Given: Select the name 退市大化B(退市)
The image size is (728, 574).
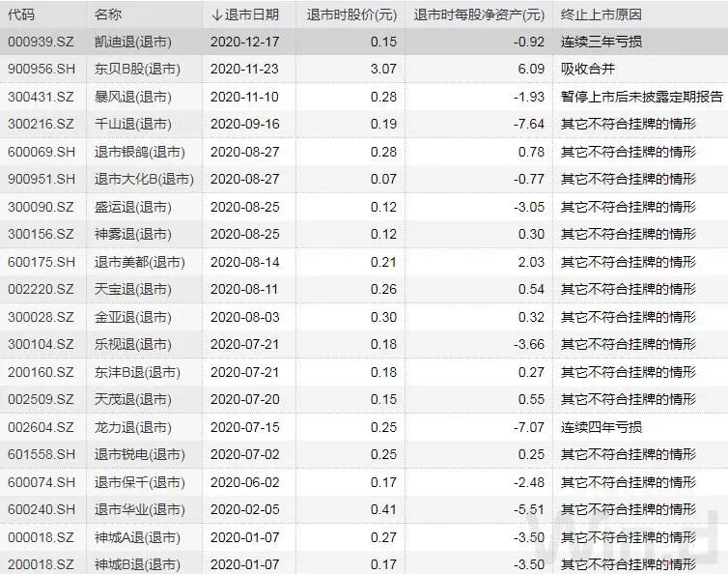Looking at the screenshot, I should [x=144, y=179].
